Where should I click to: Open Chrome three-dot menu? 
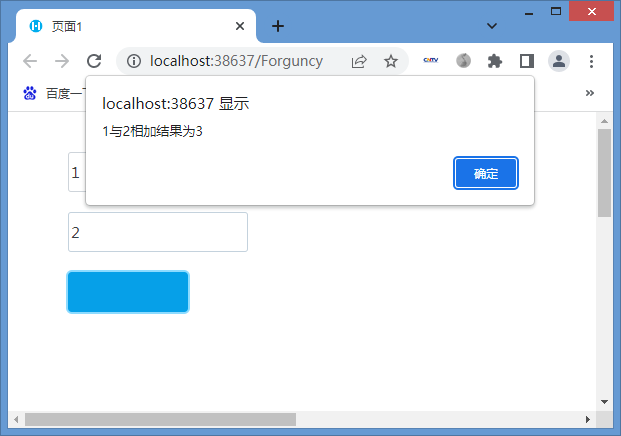(x=591, y=61)
